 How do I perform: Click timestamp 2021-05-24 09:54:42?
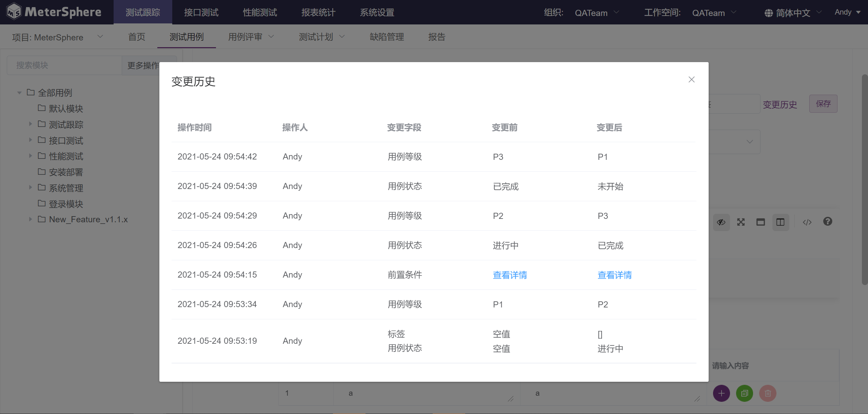pyautogui.click(x=217, y=157)
